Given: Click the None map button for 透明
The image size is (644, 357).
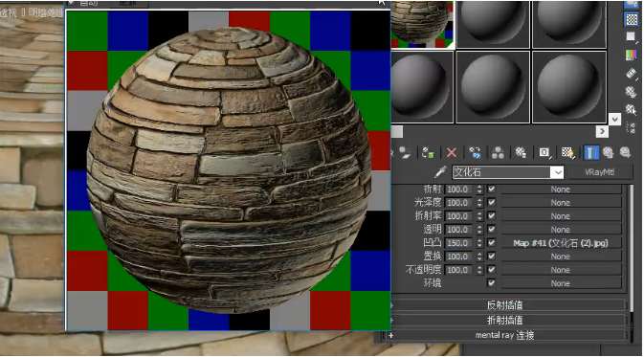Looking at the screenshot, I should (x=561, y=230).
